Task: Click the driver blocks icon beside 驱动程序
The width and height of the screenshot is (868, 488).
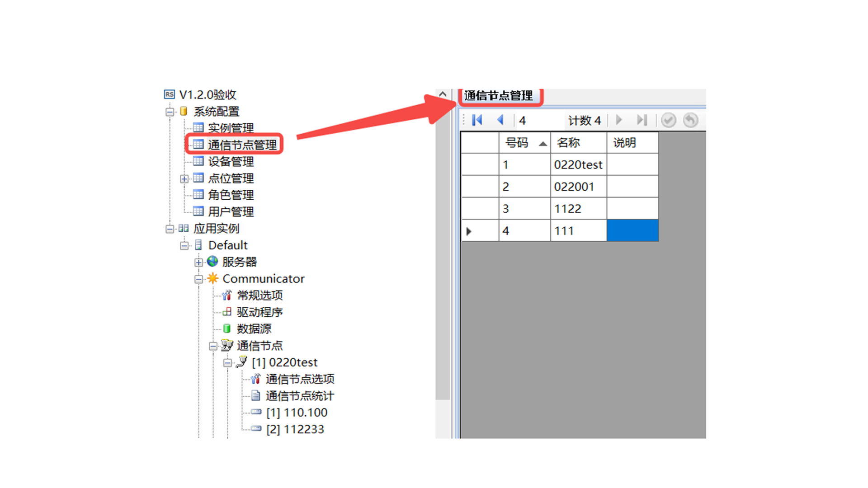Action: tap(227, 312)
